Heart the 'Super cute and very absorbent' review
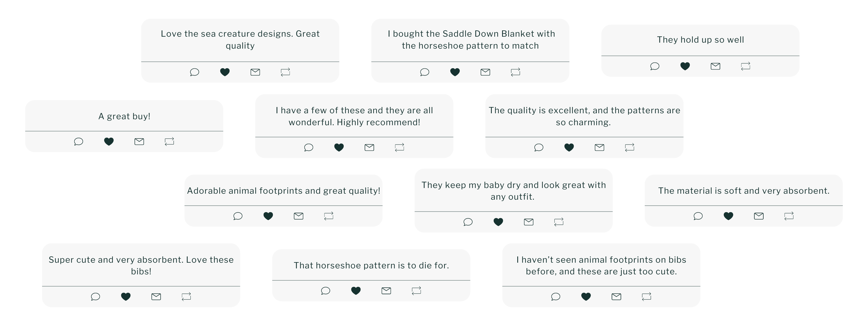Screen dimensions: 868x326 126,297
